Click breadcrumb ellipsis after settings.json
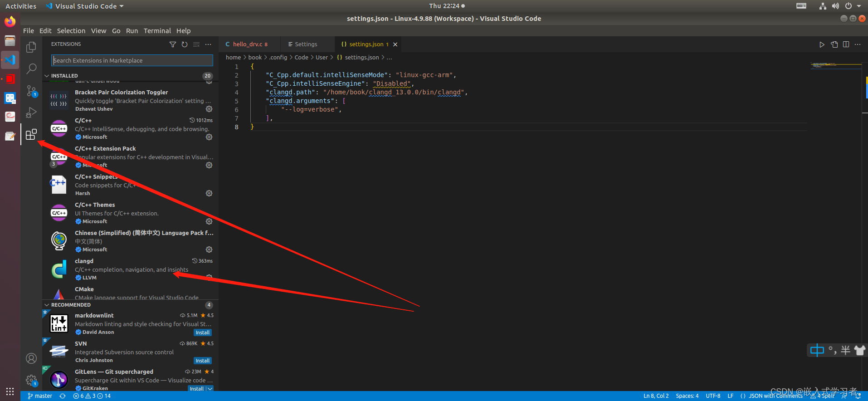This screenshot has width=868, height=401. [389, 58]
